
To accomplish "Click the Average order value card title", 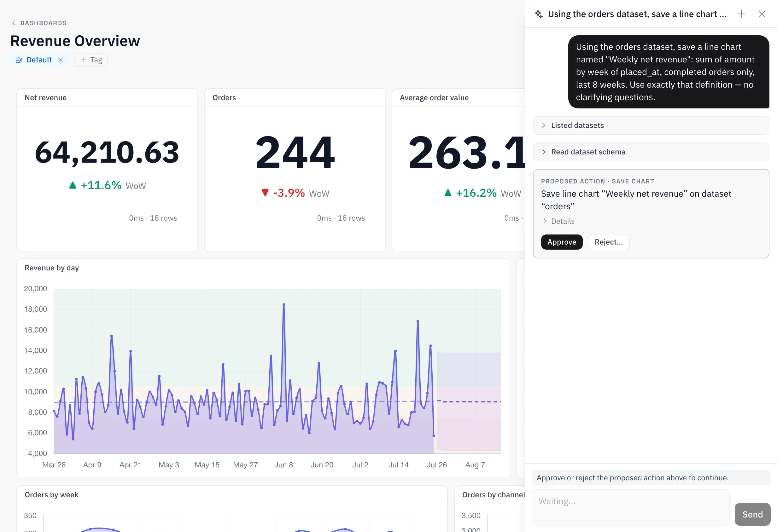I will (x=434, y=98).
